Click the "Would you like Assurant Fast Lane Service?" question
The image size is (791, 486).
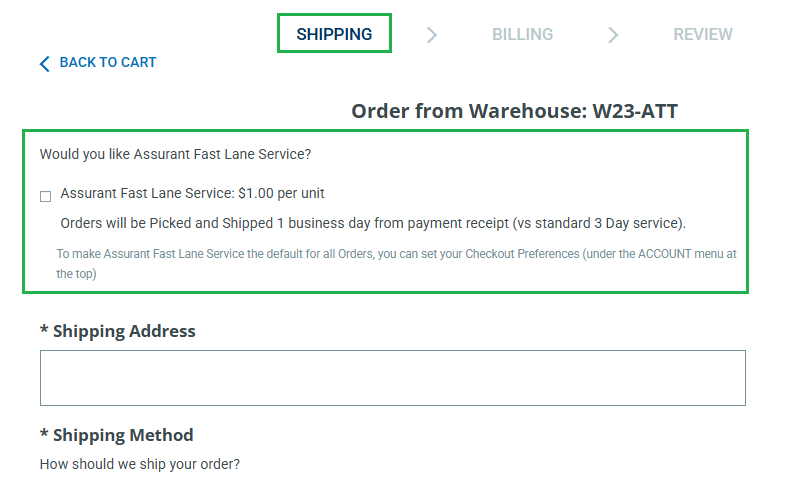[175, 154]
